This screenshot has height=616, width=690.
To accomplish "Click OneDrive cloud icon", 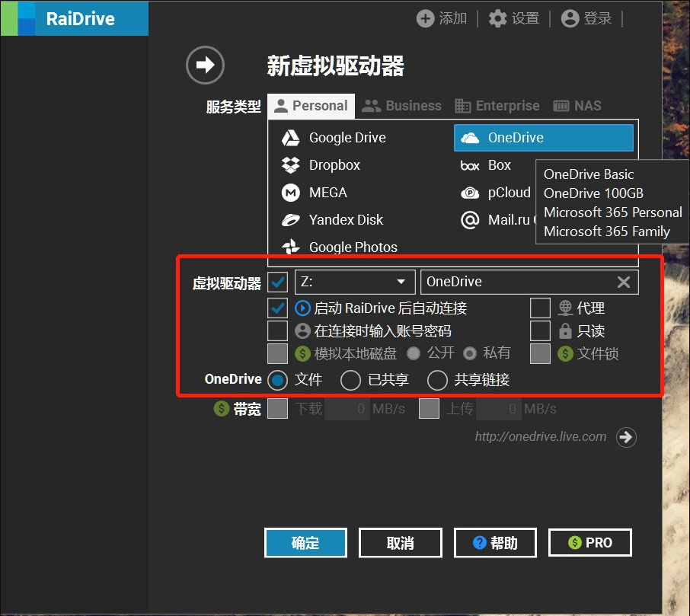I will [x=470, y=138].
